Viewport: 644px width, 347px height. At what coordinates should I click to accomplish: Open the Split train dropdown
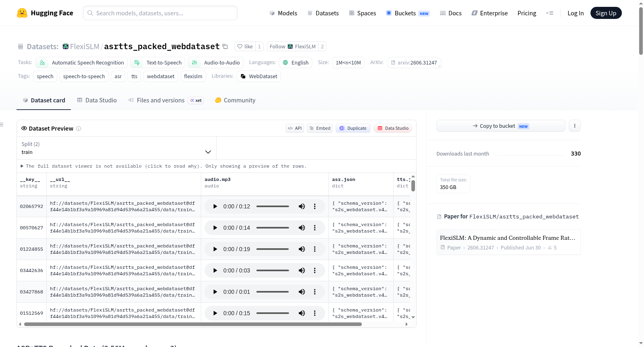point(116,148)
